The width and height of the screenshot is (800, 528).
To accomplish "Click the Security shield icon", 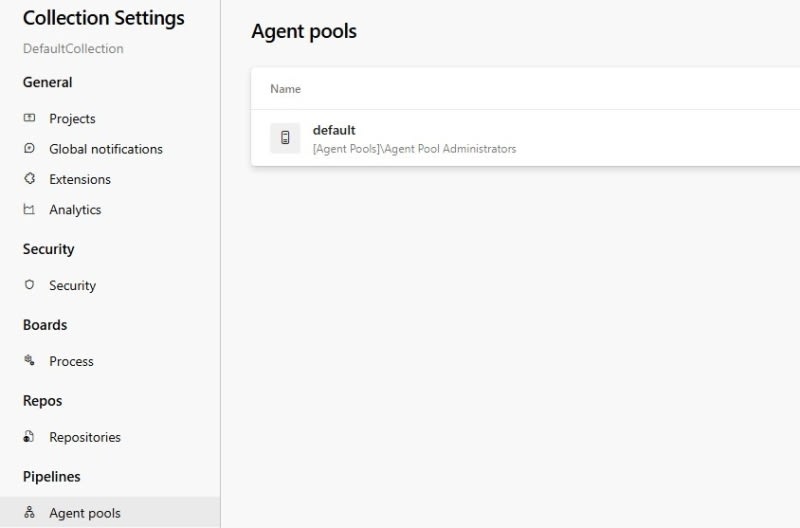I will pyautogui.click(x=29, y=285).
